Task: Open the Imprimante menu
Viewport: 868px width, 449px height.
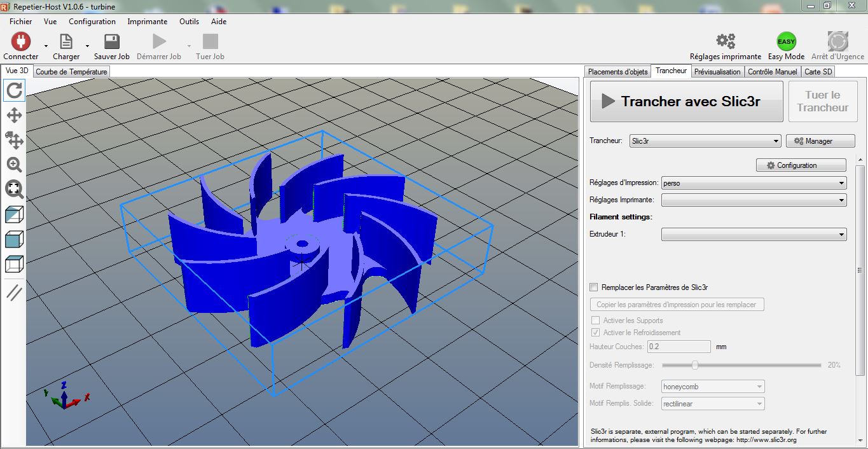Action: [148, 21]
